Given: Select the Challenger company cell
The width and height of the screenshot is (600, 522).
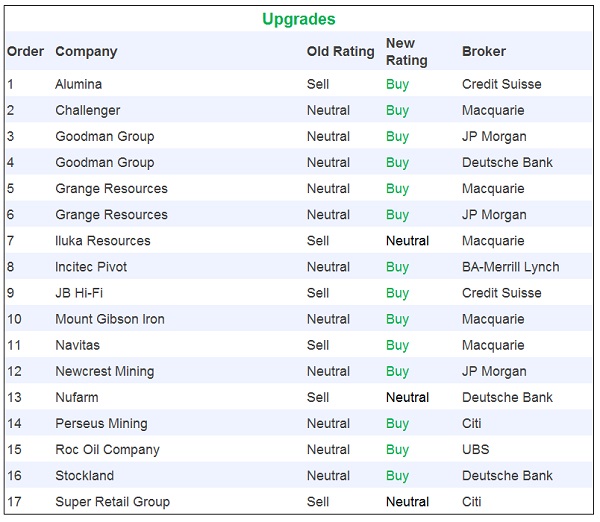Looking at the screenshot, I should (87, 110).
